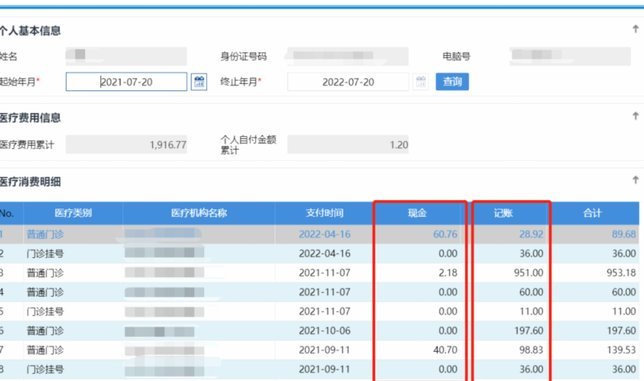644x381 pixels.
Task: Focus the start date field 2021-07-20
Action: click(x=126, y=82)
